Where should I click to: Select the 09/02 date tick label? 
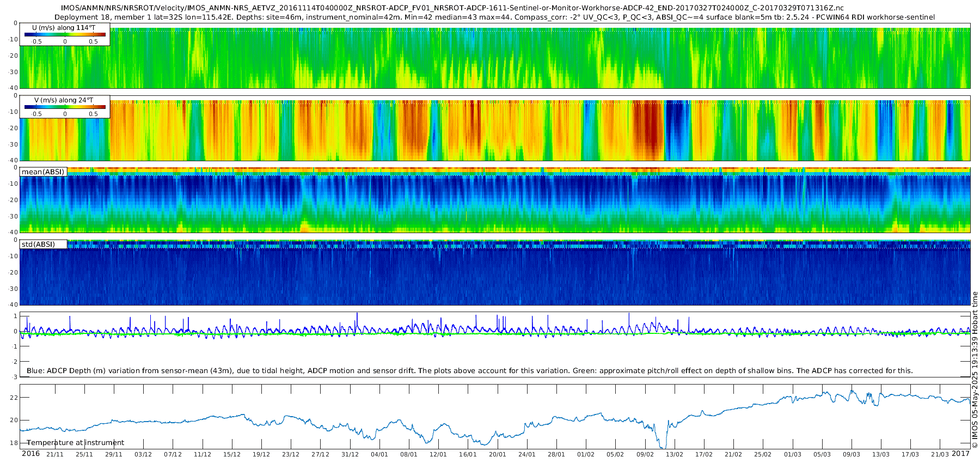[x=645, y=454]
